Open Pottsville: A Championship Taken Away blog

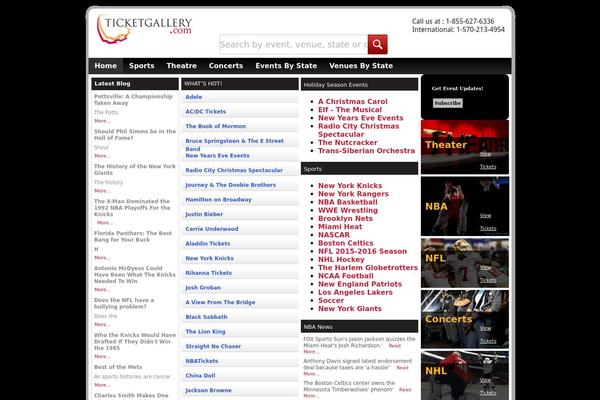133,100
